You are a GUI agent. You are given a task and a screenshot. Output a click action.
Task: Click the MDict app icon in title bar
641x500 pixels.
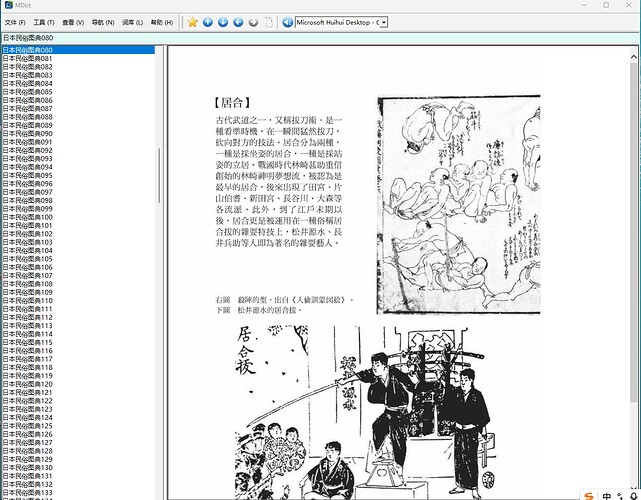pos(9,5)
